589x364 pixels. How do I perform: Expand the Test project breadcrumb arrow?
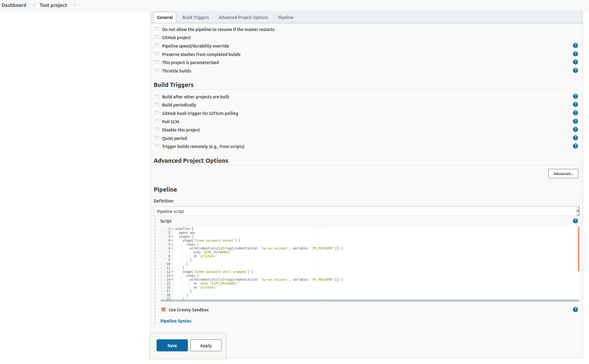pos(75,5)
